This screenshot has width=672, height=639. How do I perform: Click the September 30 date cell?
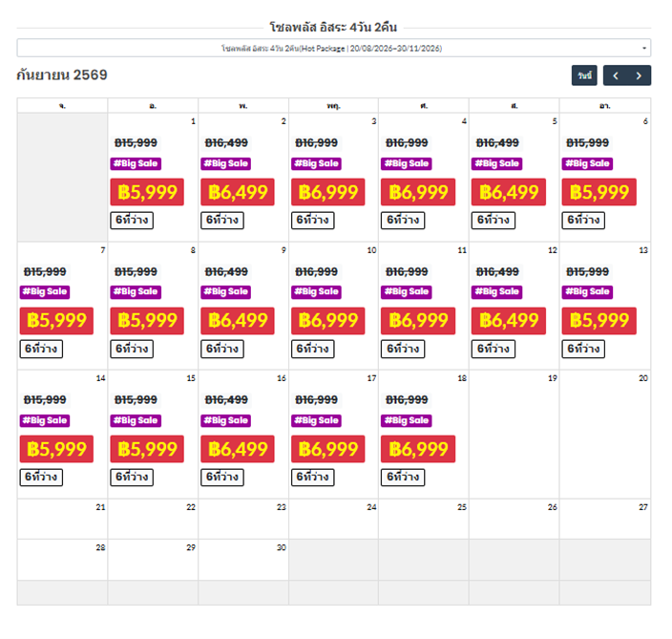[243, 559]
